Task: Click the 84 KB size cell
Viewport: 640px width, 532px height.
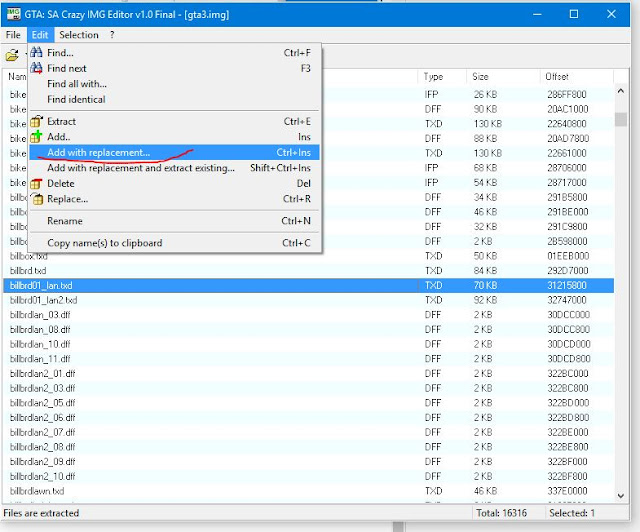Action: click(485, 271)
